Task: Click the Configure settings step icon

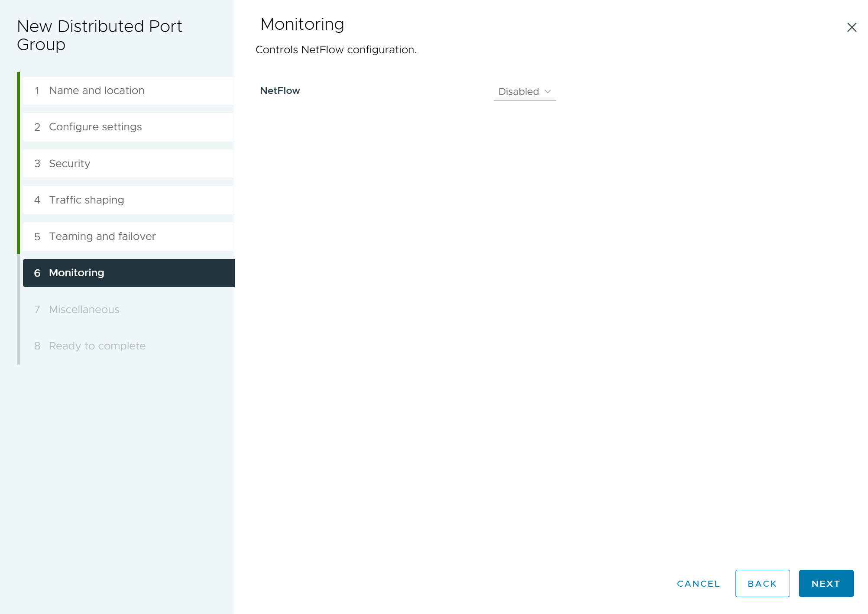Action: tap(37, 126)
